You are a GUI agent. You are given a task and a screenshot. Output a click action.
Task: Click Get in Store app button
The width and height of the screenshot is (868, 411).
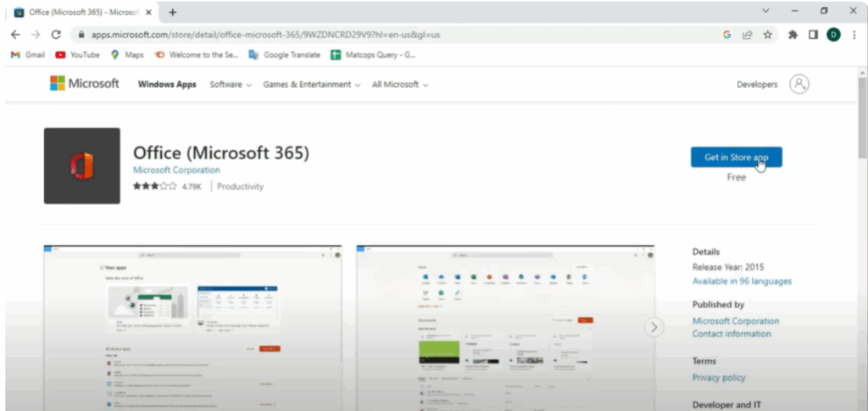point(737,157)
